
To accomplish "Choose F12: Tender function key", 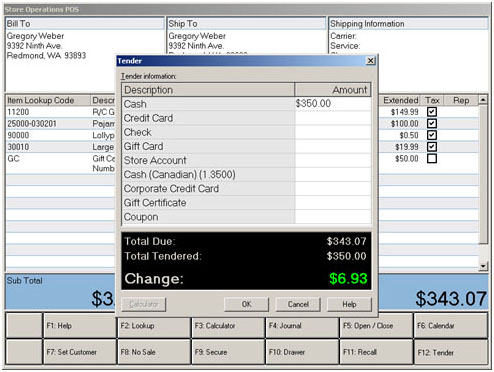I will (x=451, y=352).
